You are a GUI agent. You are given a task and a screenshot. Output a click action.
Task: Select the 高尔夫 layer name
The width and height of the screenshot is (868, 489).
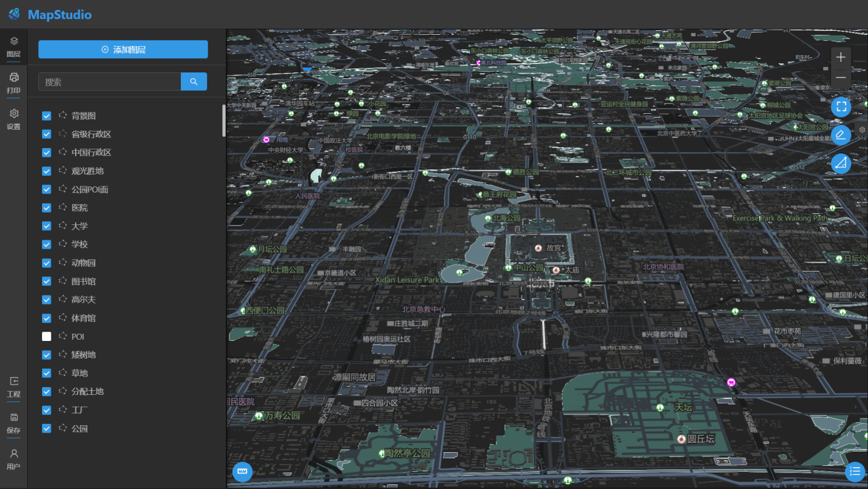click(84, 299)
